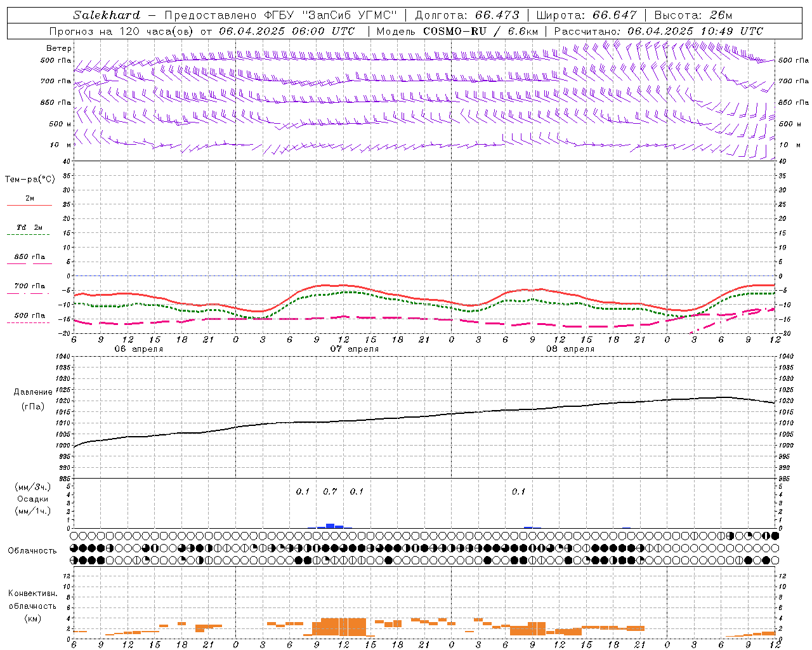Viewport: 812px width, 650px height.
Task: Click the "Высота: 26м" header value
Action: coord(693,15)
